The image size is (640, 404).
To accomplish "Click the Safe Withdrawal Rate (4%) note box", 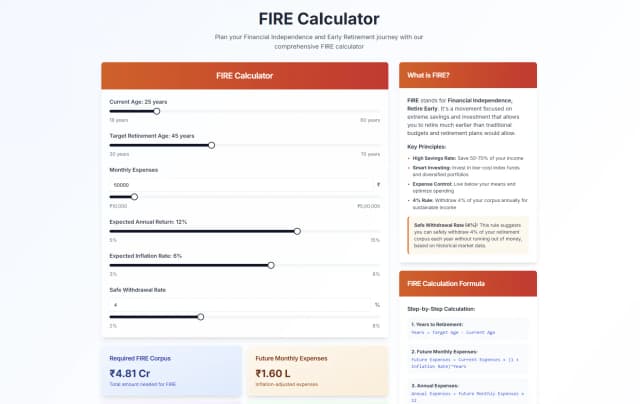I will pos(468,235).
